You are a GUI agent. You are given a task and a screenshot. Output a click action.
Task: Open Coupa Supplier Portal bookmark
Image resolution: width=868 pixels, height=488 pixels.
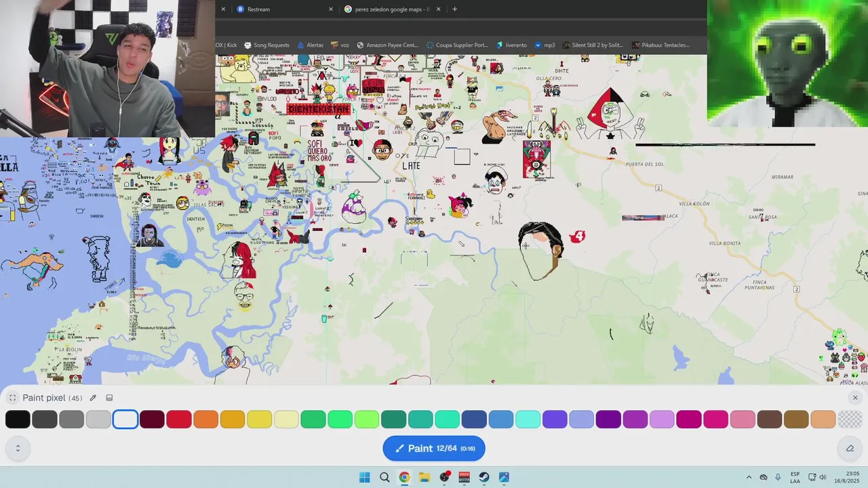tap(456, 45)
